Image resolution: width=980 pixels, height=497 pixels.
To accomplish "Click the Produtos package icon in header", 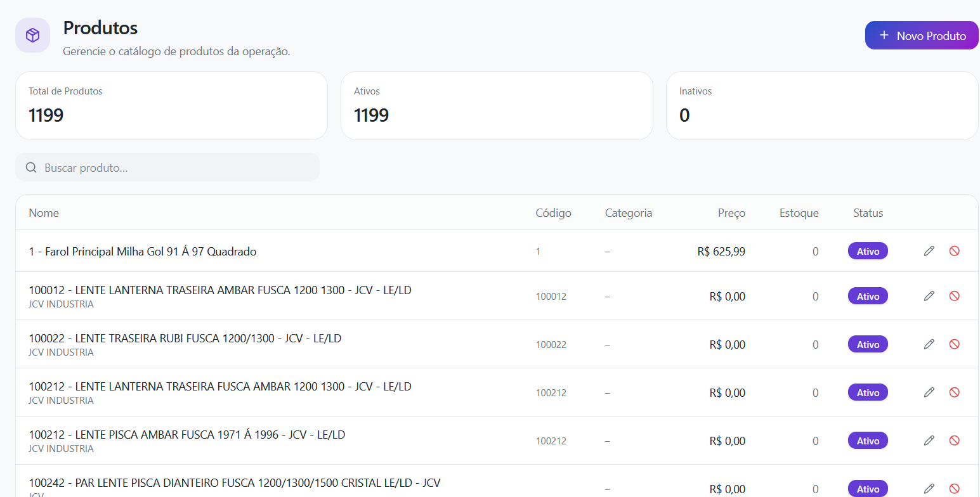I will click(x=33, y=35).
